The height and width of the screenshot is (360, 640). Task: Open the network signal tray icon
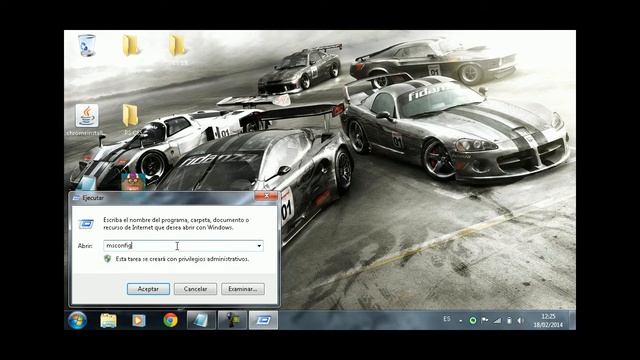tap(497, 320)
